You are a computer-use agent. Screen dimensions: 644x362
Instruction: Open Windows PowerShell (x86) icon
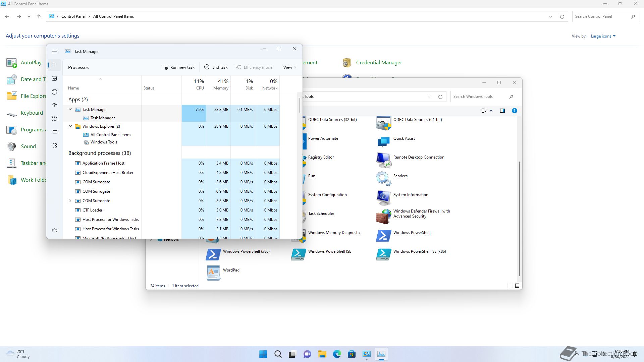pos(213,254)
